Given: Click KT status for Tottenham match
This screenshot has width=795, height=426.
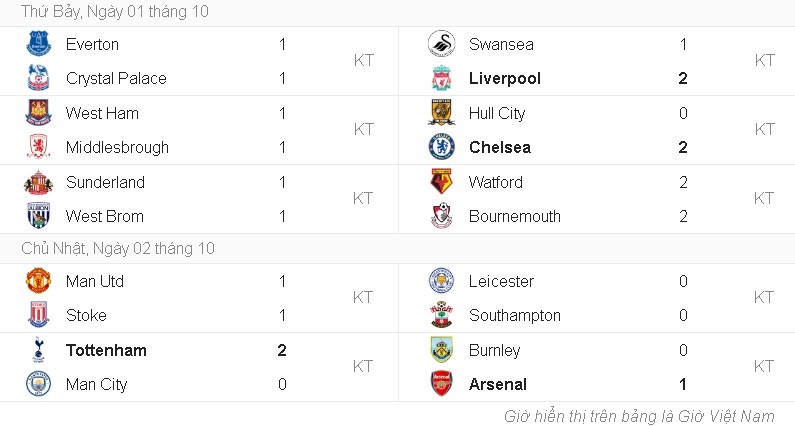Looking at the screenshot, I should (x=363, y=367).
